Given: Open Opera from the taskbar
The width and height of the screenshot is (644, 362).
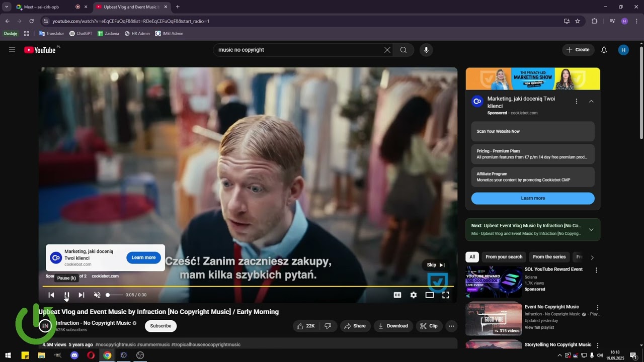Looking at the screenshot, I should click(x=91, y=355).
